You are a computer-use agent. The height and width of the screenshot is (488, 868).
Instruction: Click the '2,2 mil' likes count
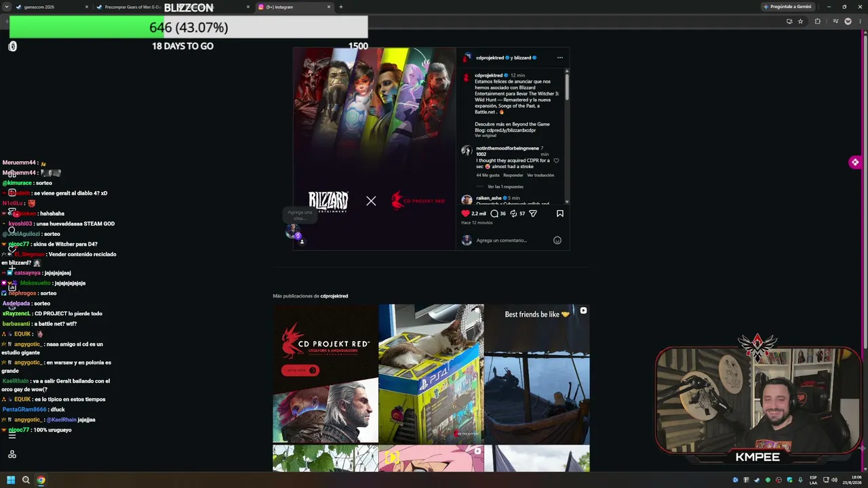tap(479, 213)
